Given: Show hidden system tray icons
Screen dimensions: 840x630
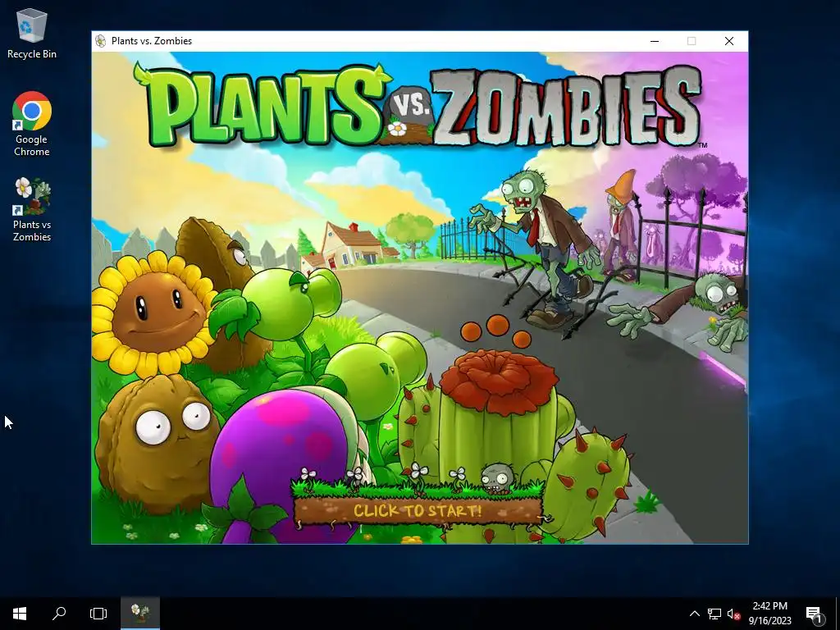Looking at the screenshot, I should point(694,614).
